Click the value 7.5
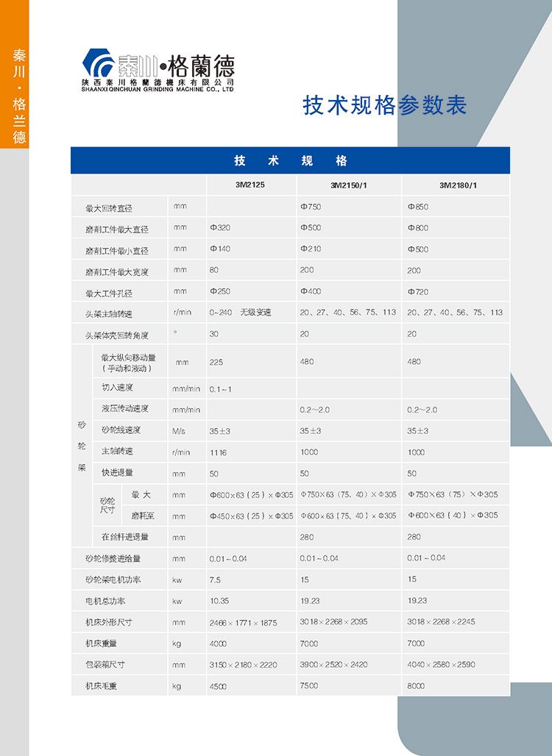The height and width of the screenshot is (756, 552). (x=215, y=580)
